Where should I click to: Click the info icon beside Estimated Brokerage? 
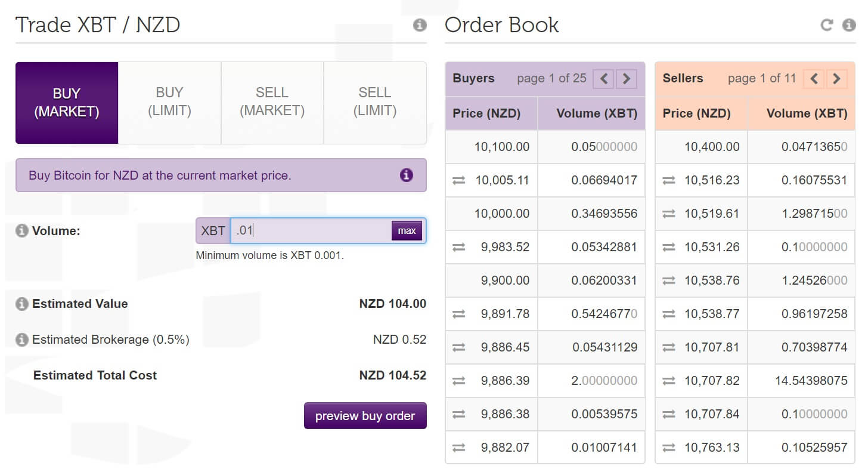21,340
